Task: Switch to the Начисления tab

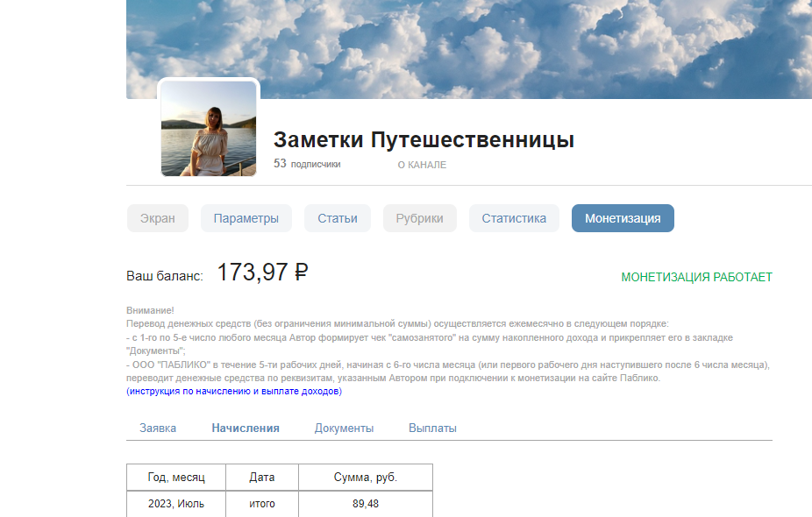Action: pos(246,428)
